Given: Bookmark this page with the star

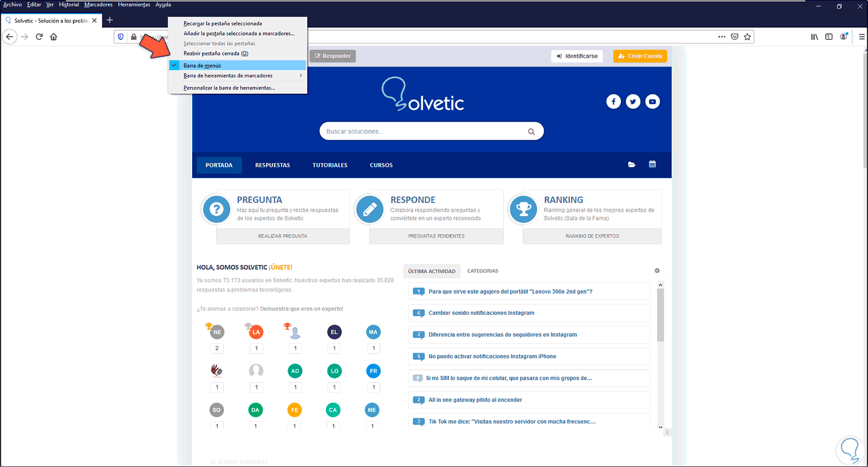Looking at the screenshot, I should click(x=748, y=36).
